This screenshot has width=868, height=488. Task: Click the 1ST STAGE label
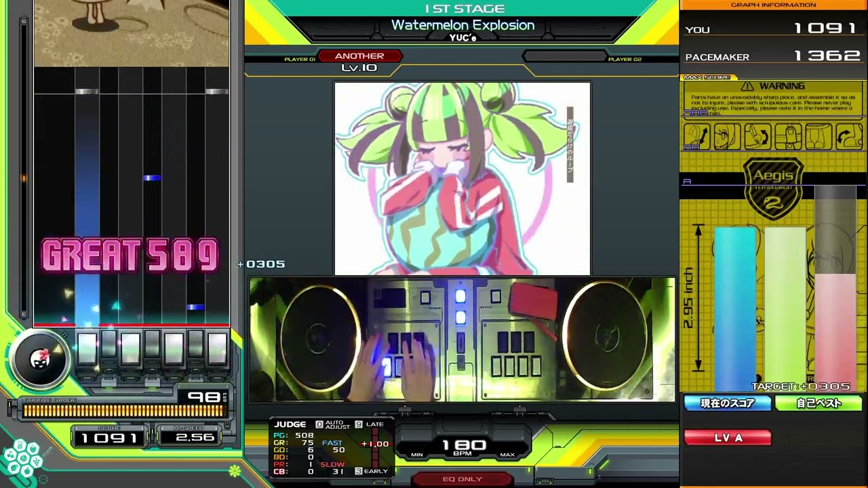(465, 9)
